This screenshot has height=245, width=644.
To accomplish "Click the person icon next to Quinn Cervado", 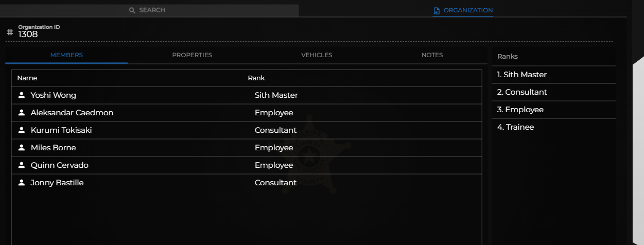I will pyautogui.click(x=22, y=165).
